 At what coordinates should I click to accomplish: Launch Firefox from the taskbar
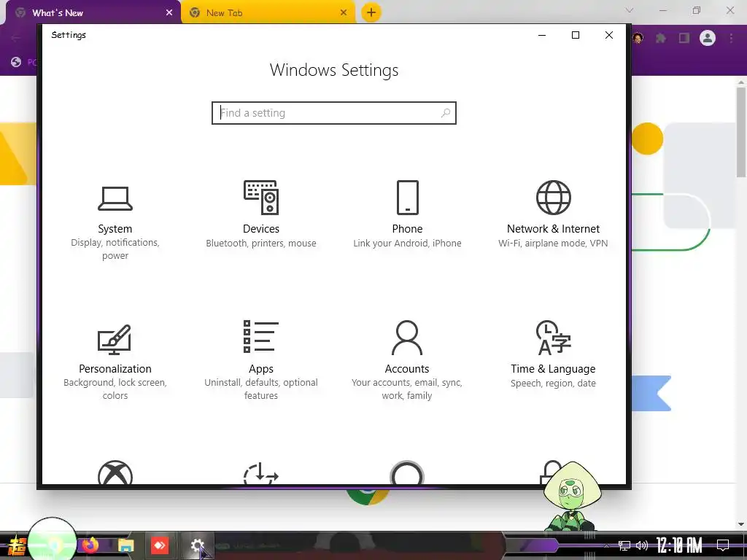(90, 545)
